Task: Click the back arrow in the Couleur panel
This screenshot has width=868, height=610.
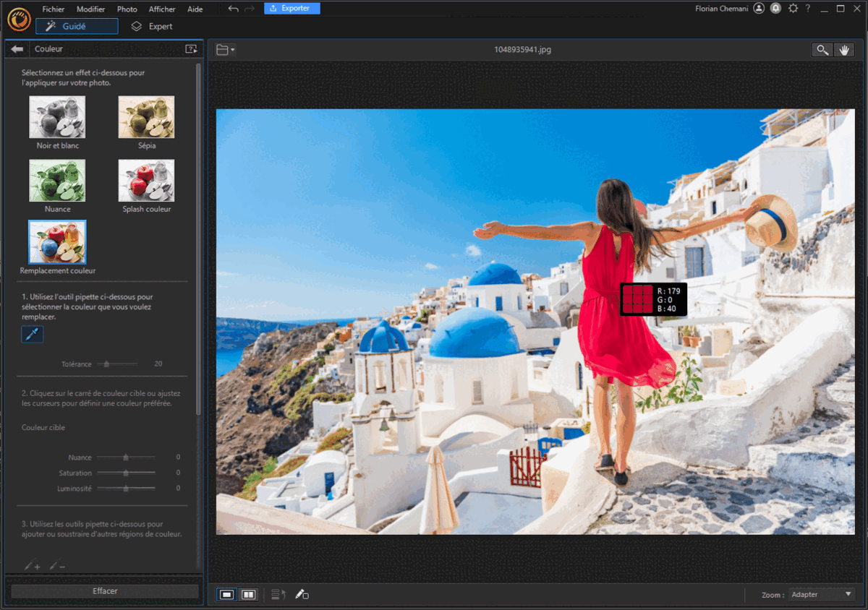Action: [x=16, y=48]
